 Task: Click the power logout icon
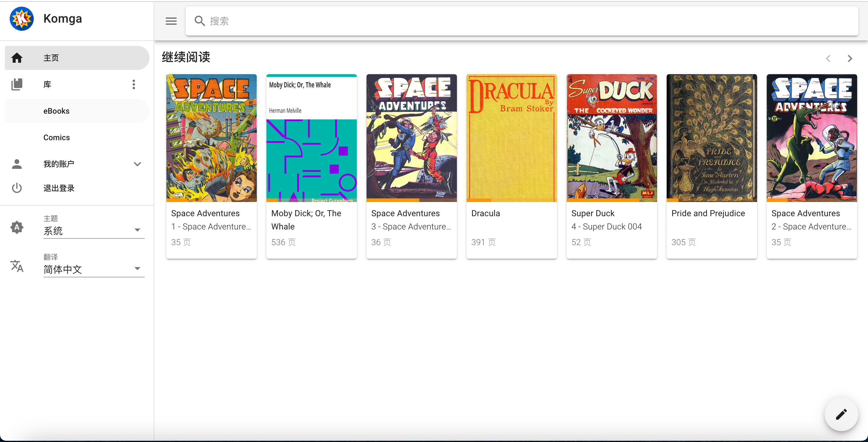pos(17,188)
